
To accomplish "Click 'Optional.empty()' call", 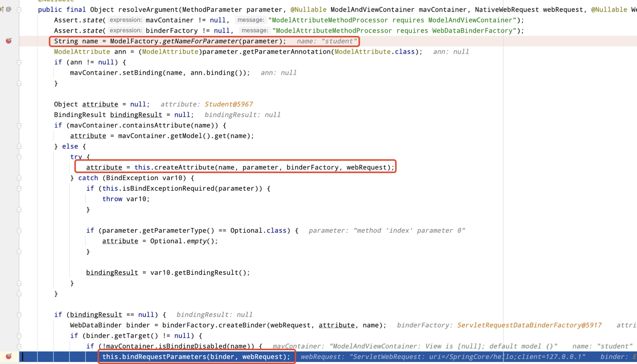I will pos(182,241).
